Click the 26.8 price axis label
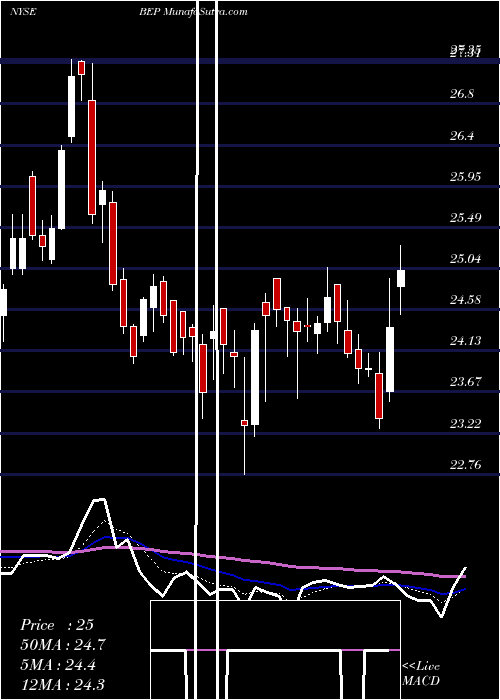Viewport: 500px width, 700px height. pyautogui.click(x=462, y=94)
